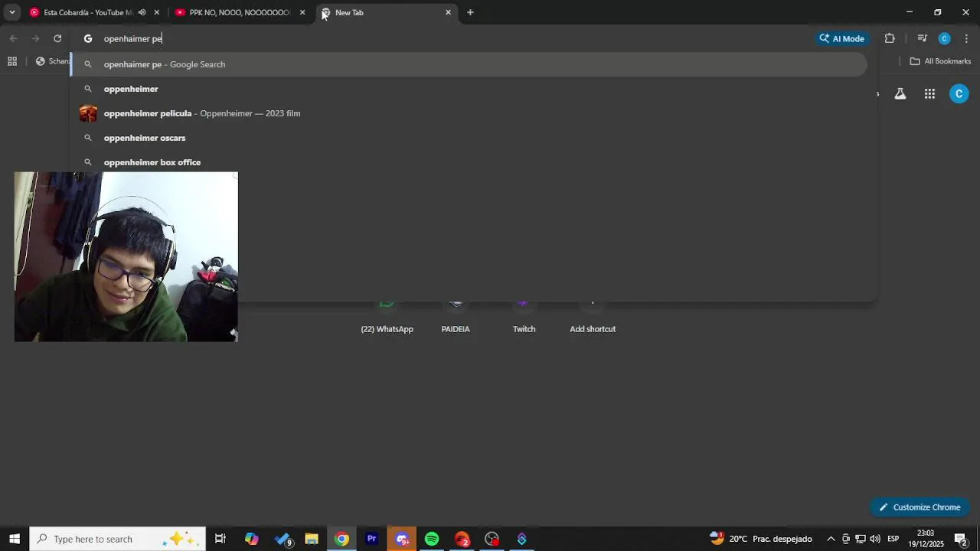Open the Windows Start button
Viewport: 980px width, 551px height.
click(x=15, y=539)
